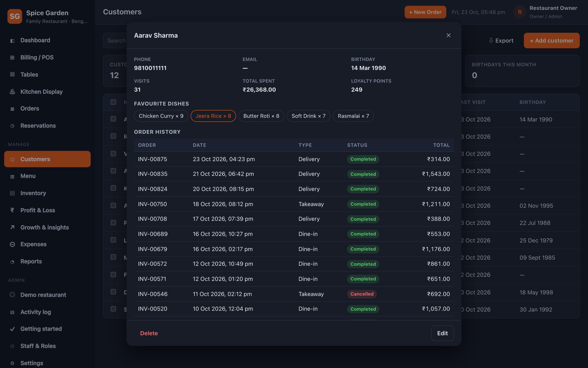The height and width of the screenshot is (368, 588).
Task: Click the SG Spice Garden logo
Action: [x=15, y=16]
